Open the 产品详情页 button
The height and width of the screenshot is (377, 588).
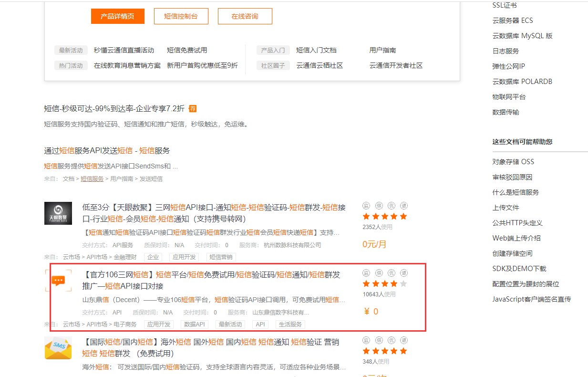tap(117, 16)
